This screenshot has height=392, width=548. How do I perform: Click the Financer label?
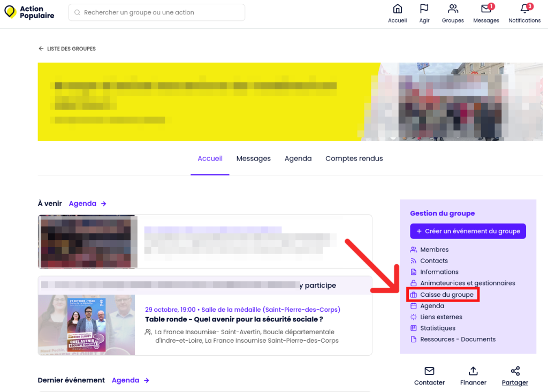tap(473, 382)
